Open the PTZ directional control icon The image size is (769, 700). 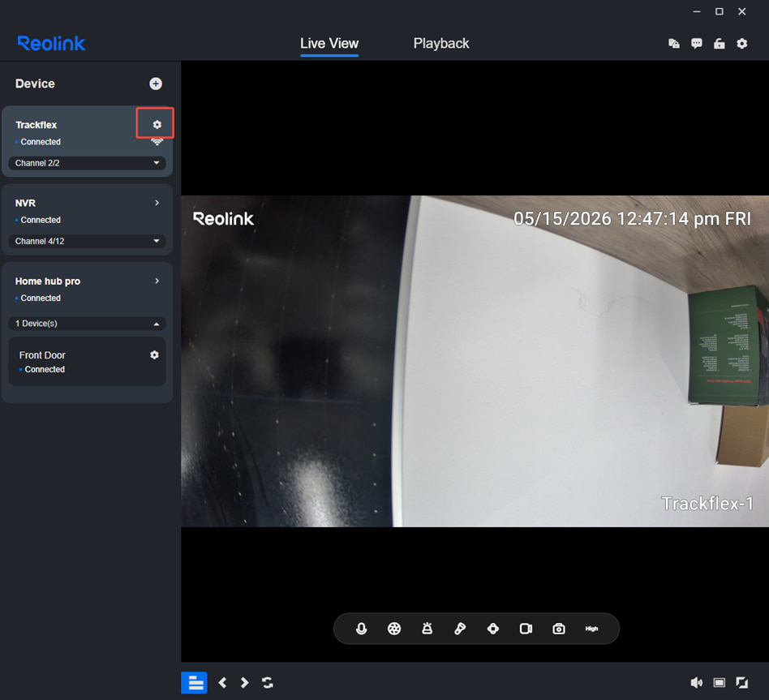[x=493, y=629]
